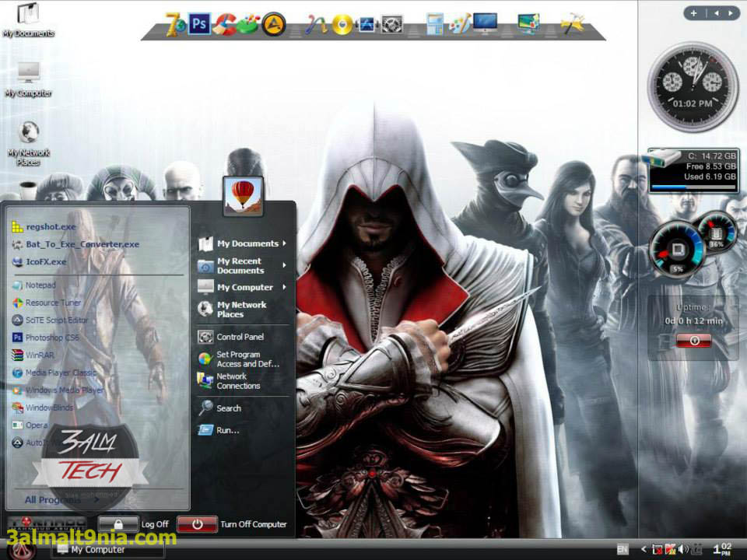Image resolution: width=747 pixels, height=560 pixels.
Task: Open the orange AIMP player dock icon
Action: point(273,24)
